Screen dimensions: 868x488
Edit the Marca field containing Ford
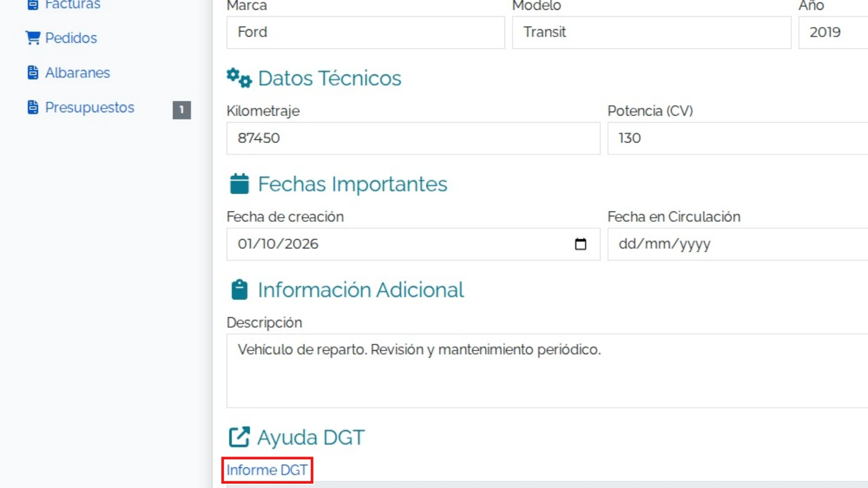tap(366, 33)
